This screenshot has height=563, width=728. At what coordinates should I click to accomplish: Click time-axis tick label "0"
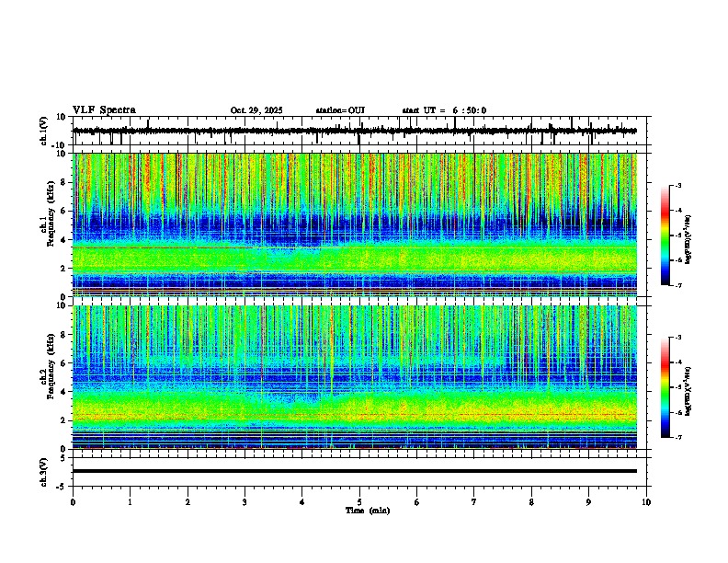(73, 502)
